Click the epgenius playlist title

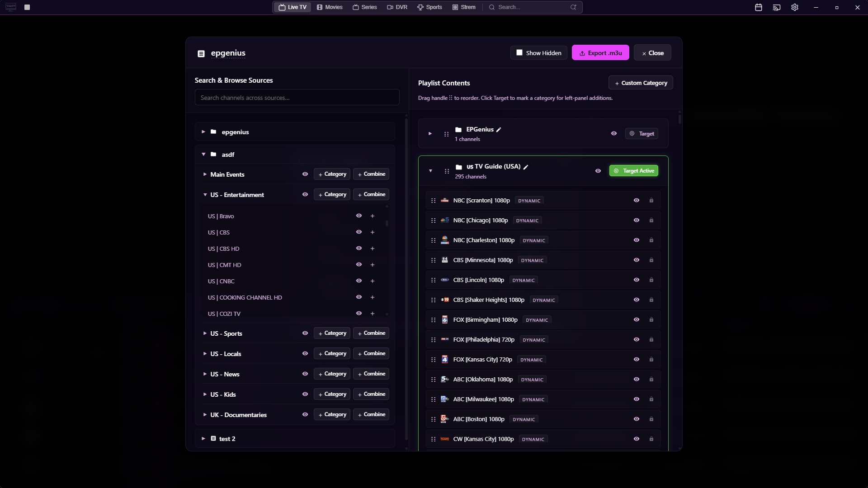228,53
